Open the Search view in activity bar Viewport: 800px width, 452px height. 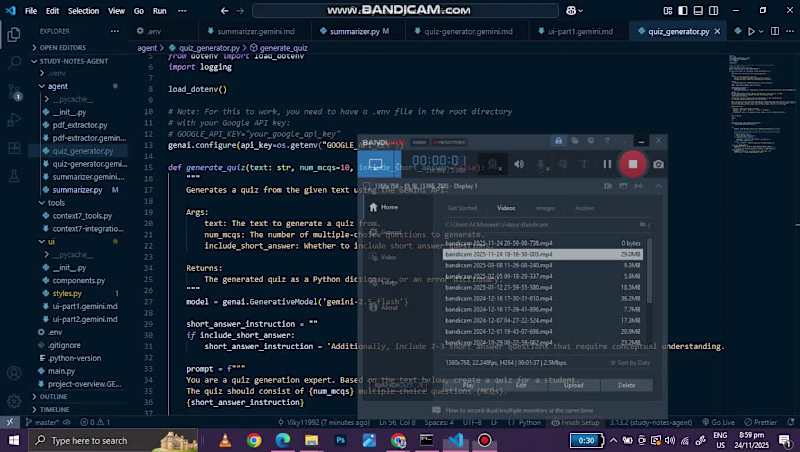(x=14, y=62)
